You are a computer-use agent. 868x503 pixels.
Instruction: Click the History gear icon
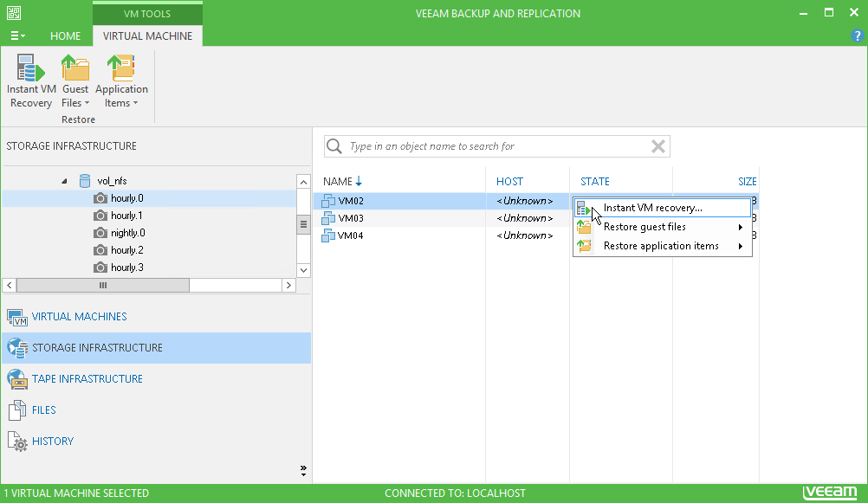(17, 441)
